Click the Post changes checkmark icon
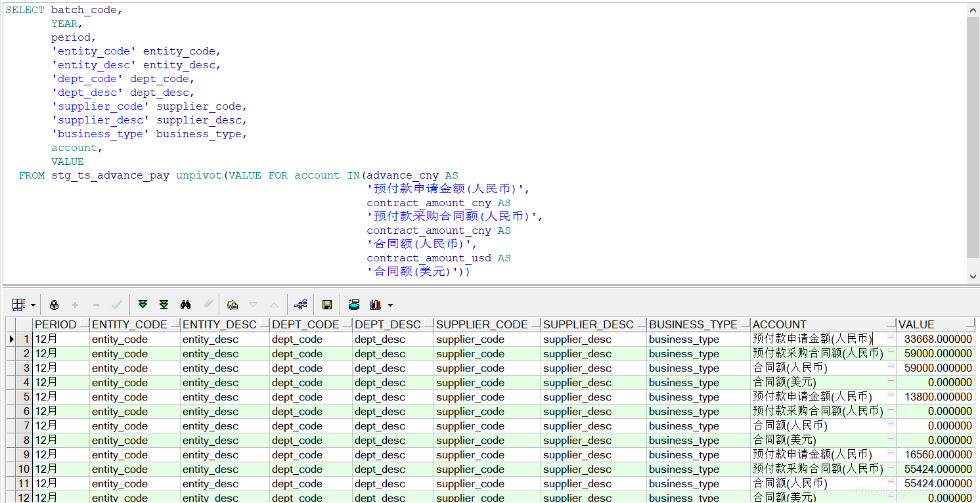980x503 pixels. pyautogui.click(x=117, y=305)
